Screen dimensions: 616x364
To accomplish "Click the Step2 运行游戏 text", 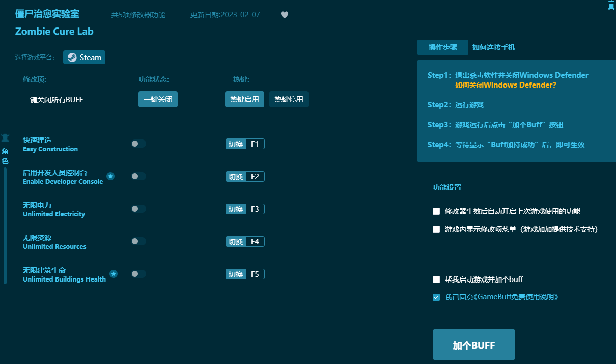I will (x=456, y=105).
